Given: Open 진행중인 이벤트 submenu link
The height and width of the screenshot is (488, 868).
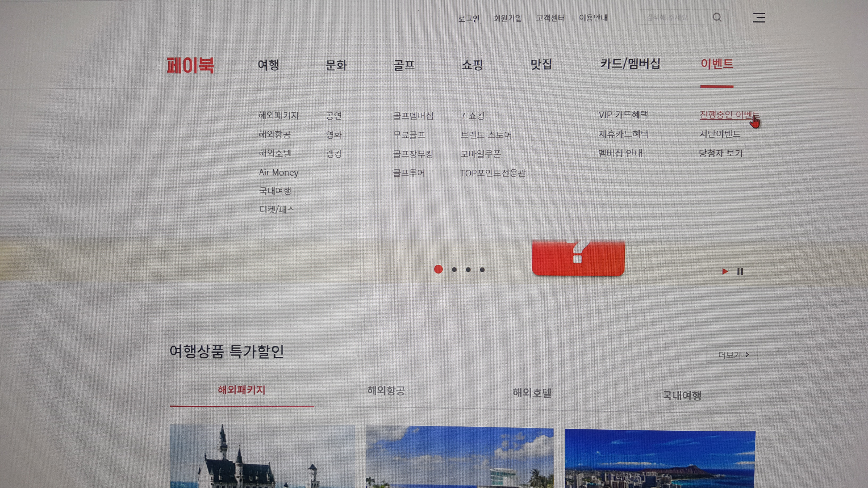Looking at the screenshot, I should [728, 115].
